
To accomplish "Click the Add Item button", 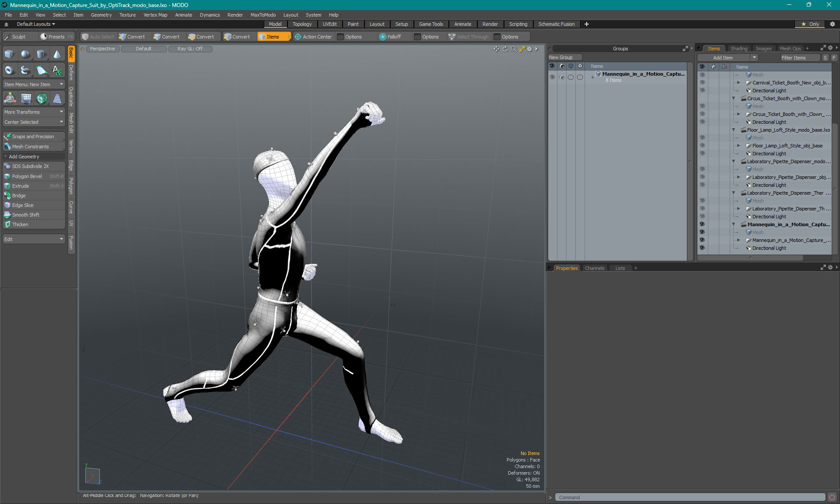I will pos(723,58).
